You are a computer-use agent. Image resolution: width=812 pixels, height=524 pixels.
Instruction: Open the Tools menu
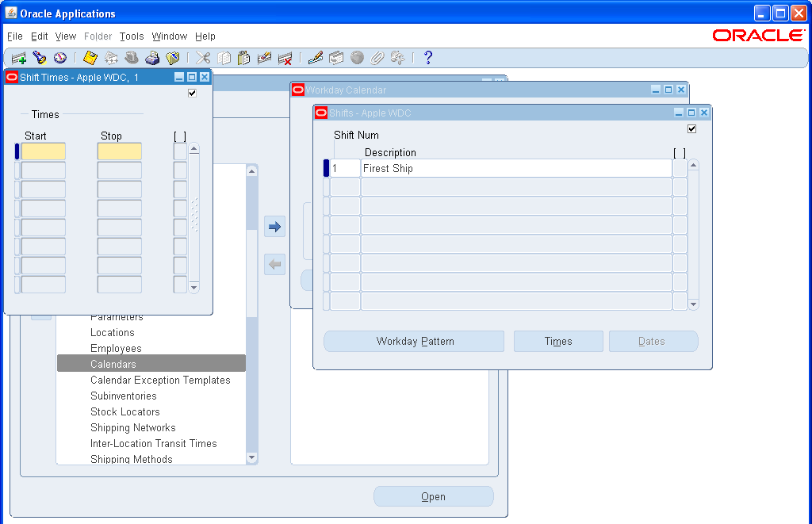[x=132, y=36]
